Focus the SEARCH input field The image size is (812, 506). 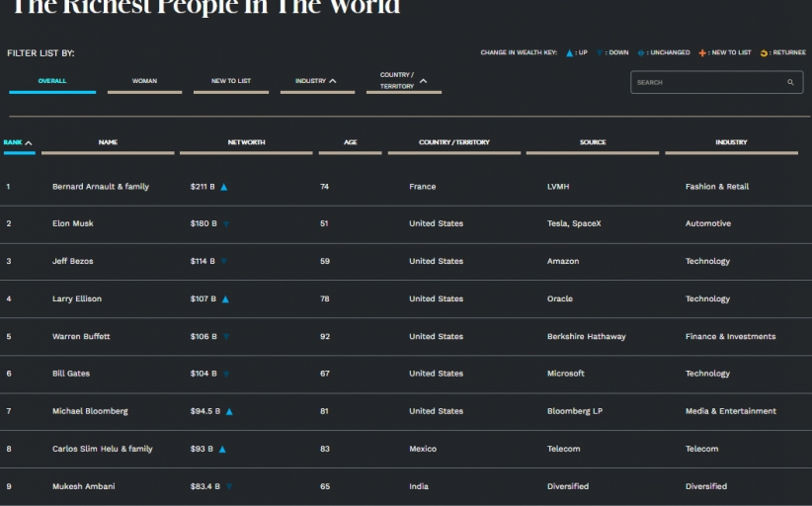coord(717,82)
